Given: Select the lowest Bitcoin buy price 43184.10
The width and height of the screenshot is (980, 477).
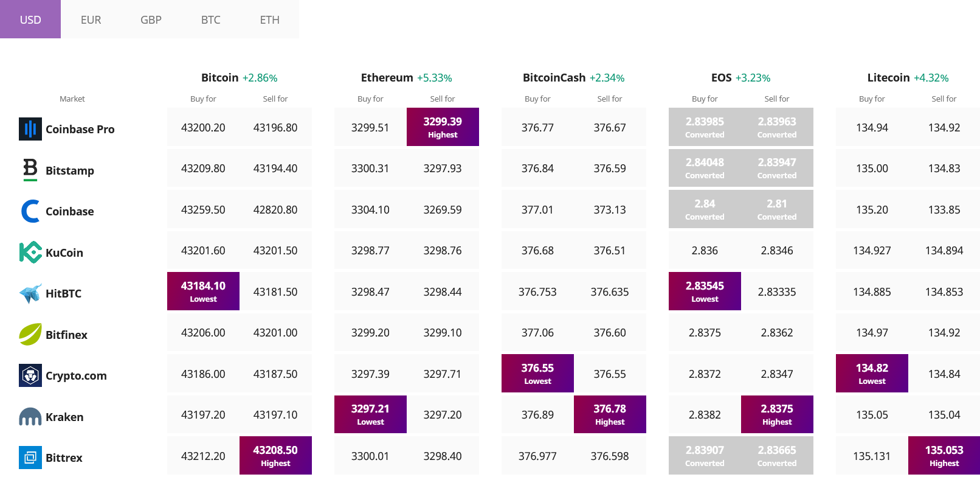Looking at the screenshot, I should click(203, 291).
